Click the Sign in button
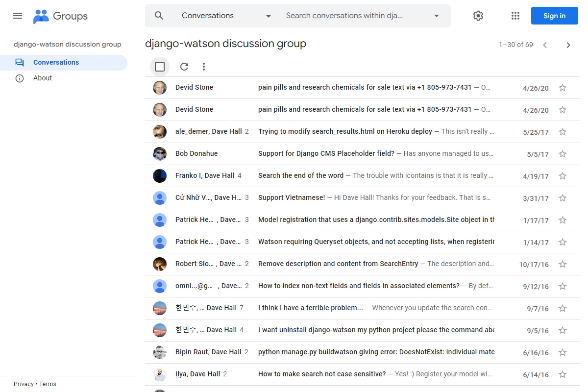This screenshot has width=588, height=392. click(554, 16)
